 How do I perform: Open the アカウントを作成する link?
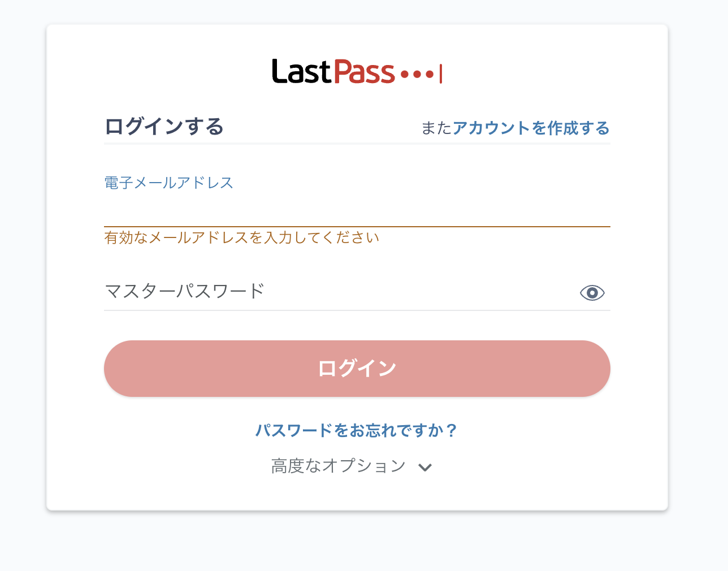tap(531, 128)
